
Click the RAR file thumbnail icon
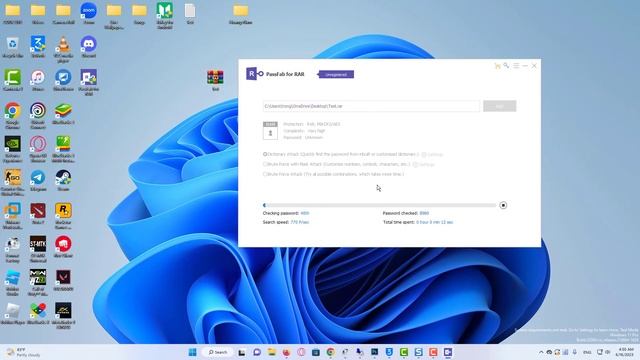pos(270,131)
